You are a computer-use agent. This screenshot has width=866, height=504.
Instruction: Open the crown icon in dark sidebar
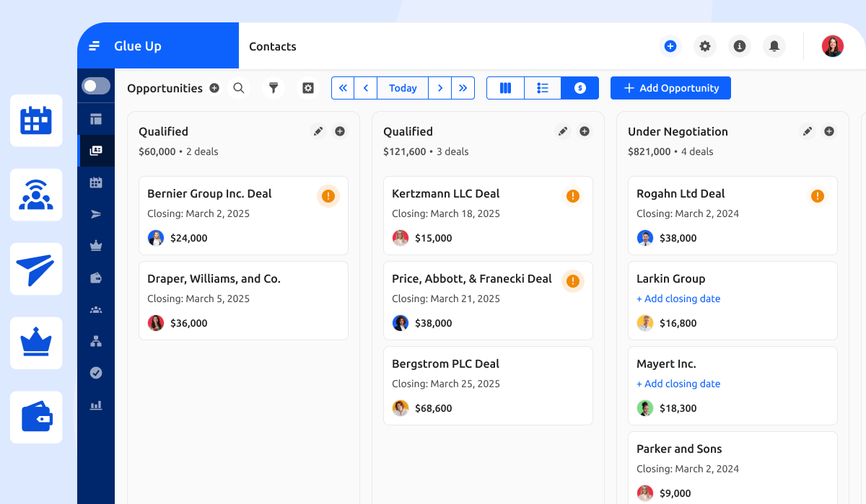[96, 246]
